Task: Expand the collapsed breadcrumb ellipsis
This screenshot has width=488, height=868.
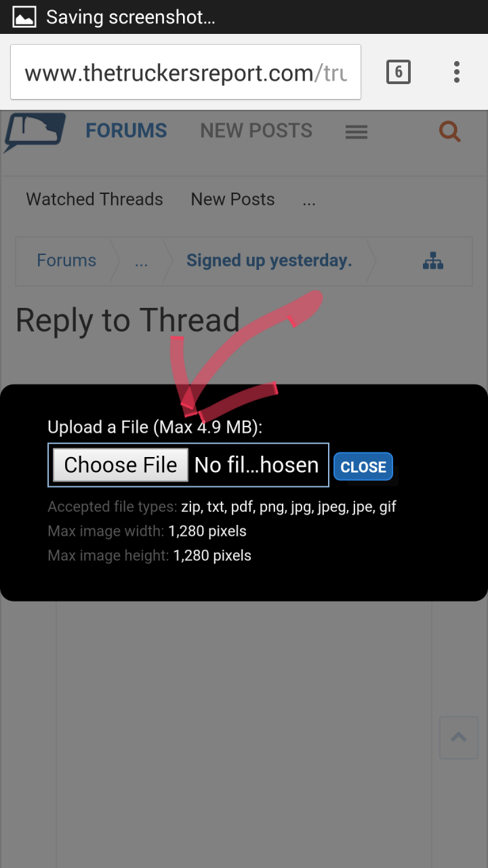Action: tap(141, 262)
